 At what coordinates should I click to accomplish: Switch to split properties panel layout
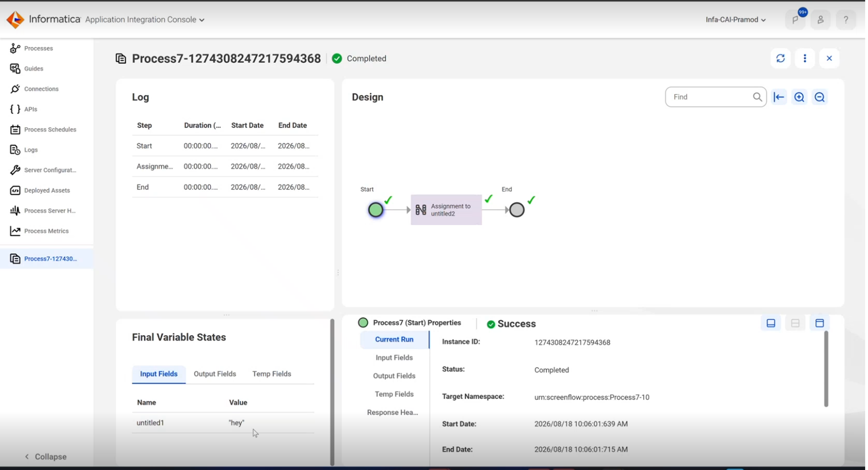(795, 323)
